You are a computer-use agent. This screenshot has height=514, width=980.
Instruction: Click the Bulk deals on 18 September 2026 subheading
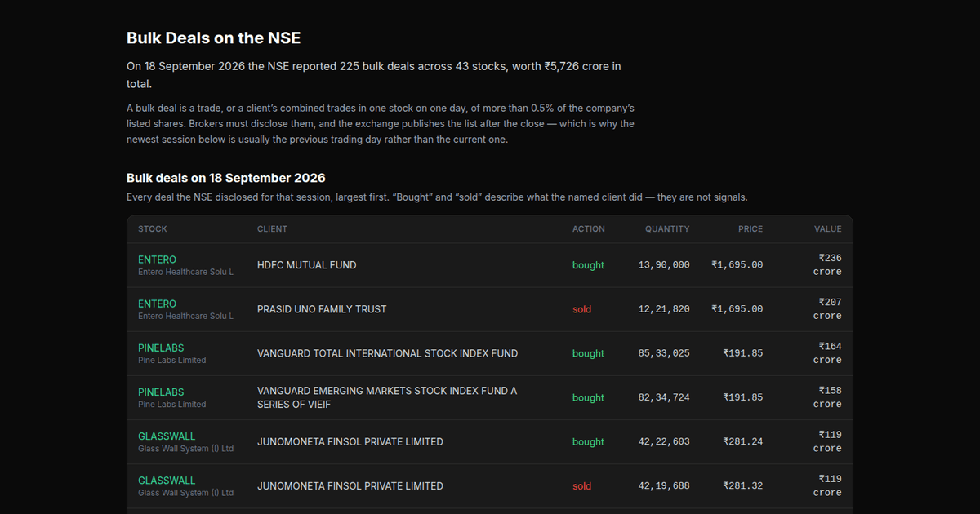(x=226, y=178)
